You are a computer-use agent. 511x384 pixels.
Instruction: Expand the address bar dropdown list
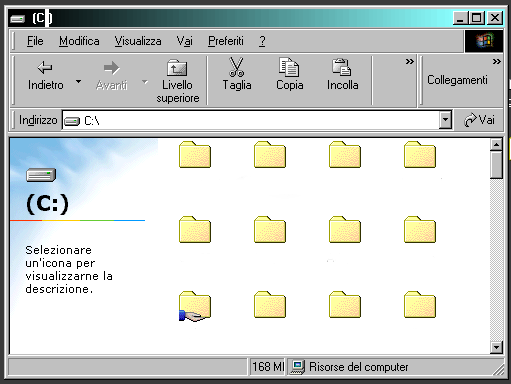pyautogui.click(x=445, y=120)
